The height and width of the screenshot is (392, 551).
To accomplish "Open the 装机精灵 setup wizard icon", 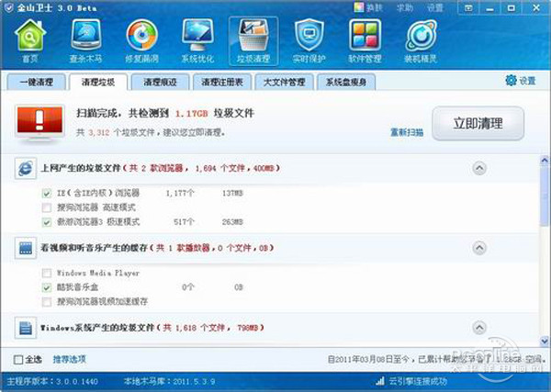I will pyautogui.click(x=421, y=41).
